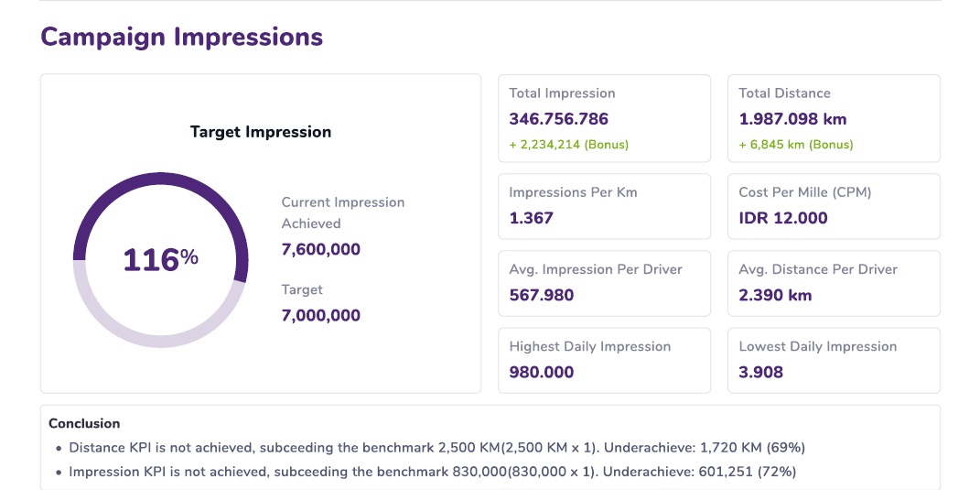The height and width of the screenshot is (490, 980).
Task: Click the 116% donut progress chart
Action: pos(160,259)
